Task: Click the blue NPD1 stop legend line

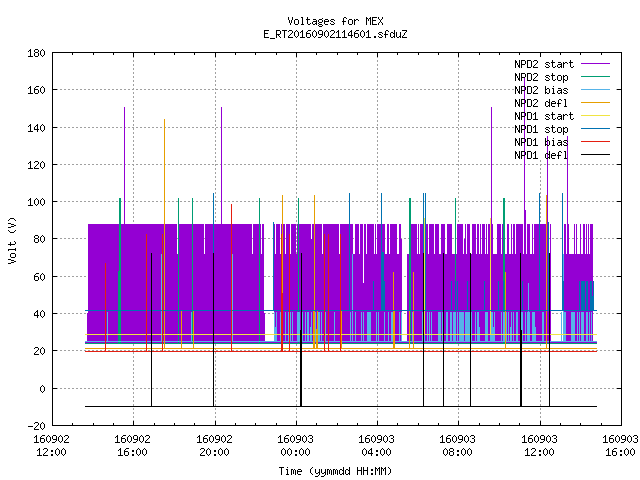Action: 595,129
